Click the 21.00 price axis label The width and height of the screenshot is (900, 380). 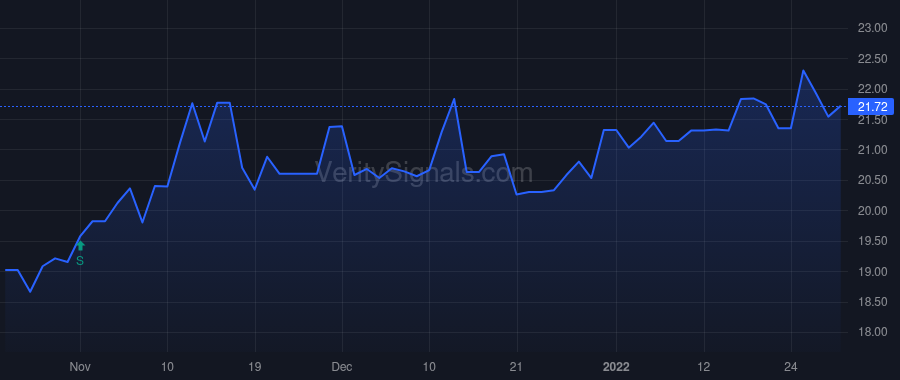871,150
